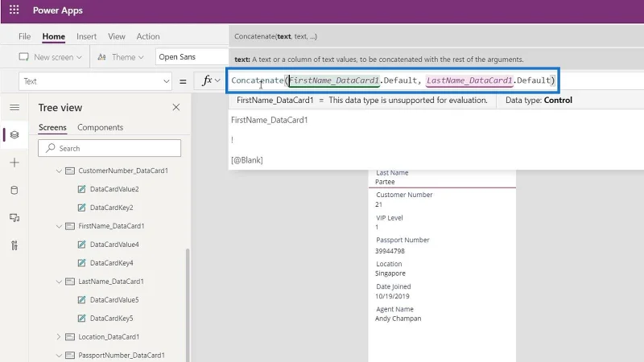The width and height of the screenshot is (644, 362).
Task: Click FirstName_DataCard1 reference in formula
Action: click(334, 80)
